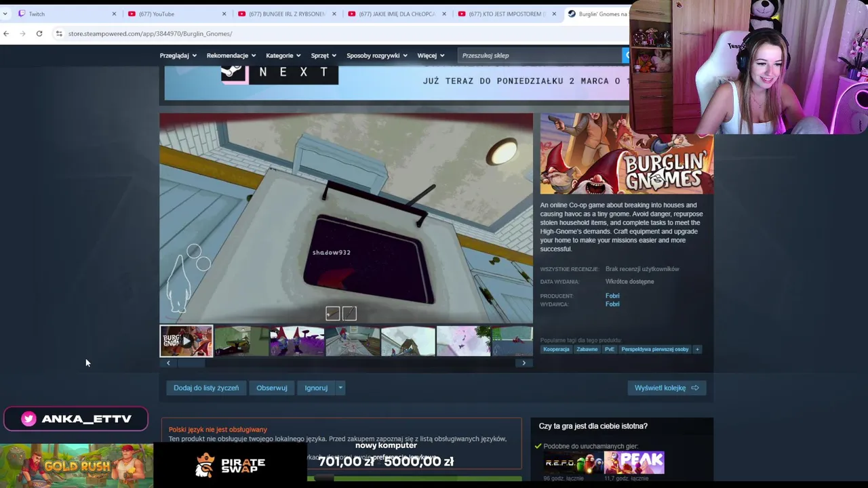Open the PEAK similar game image
The width and height of the screenshot is (868, 488).
coord(635,463)
